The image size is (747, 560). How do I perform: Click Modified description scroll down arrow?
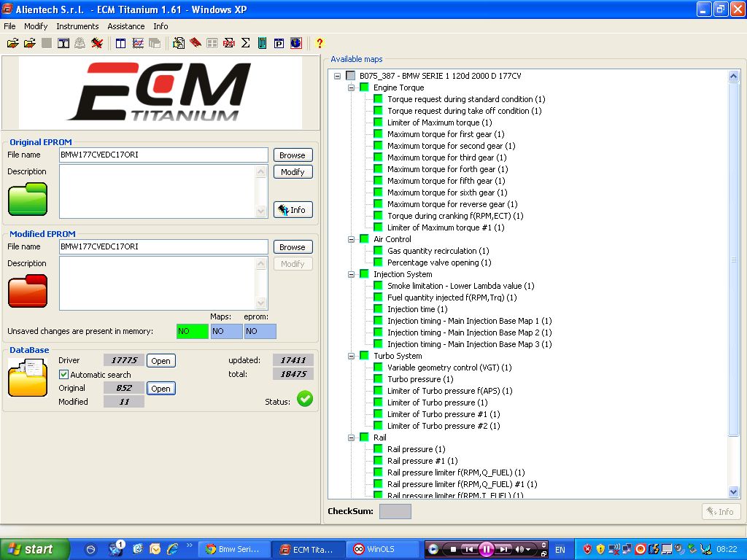[x=261, y=303]
